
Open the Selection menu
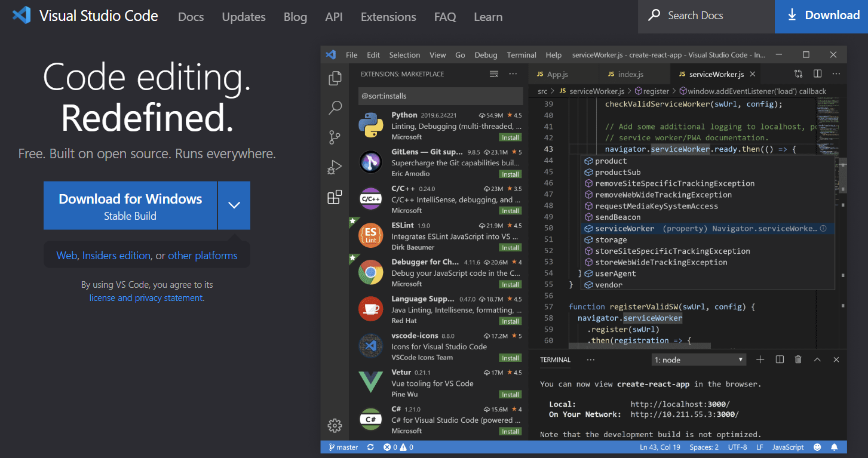(x=404, y=55)
